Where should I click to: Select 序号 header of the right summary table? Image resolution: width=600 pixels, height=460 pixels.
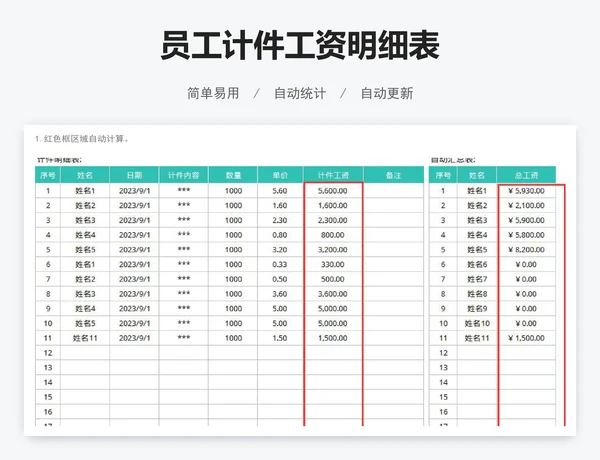point(443,175)
